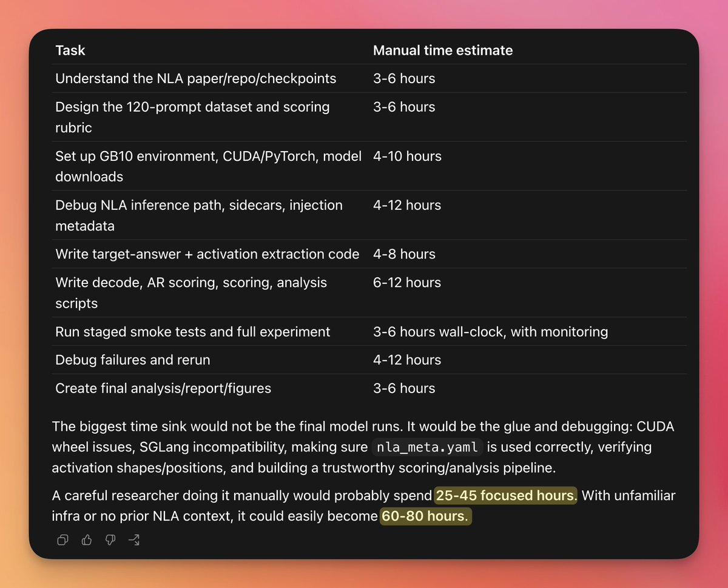The height and width of the screenshot is (588, 728).
Task: Click the highlighted '60-80 hours.' text
Action: [425, 516]
